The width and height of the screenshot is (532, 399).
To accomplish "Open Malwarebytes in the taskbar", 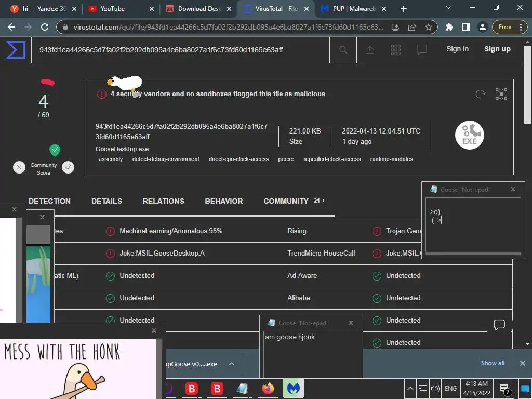I will 294,388.
